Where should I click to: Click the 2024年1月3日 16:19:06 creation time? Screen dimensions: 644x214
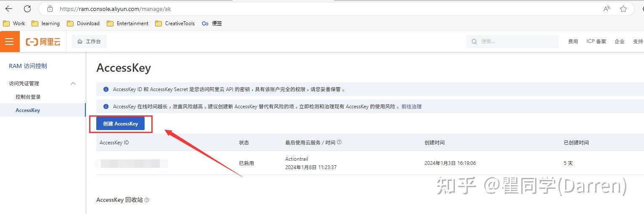(450, 163)
